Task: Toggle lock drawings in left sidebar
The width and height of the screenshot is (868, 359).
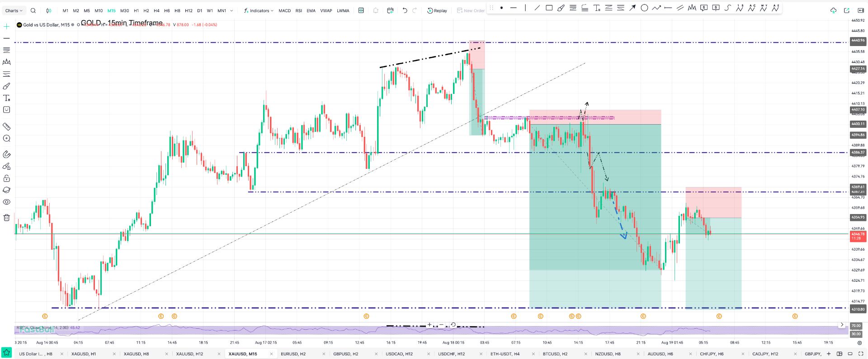Action: point(6,178)
